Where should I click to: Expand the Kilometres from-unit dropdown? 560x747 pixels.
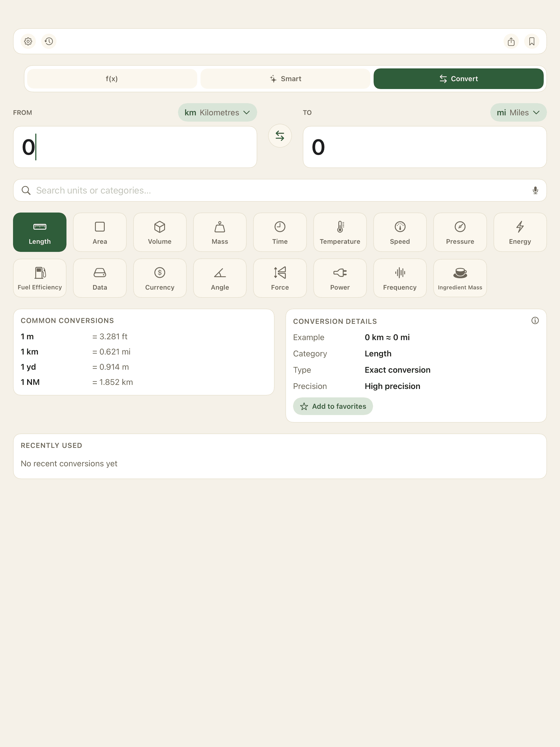[217, 112]
